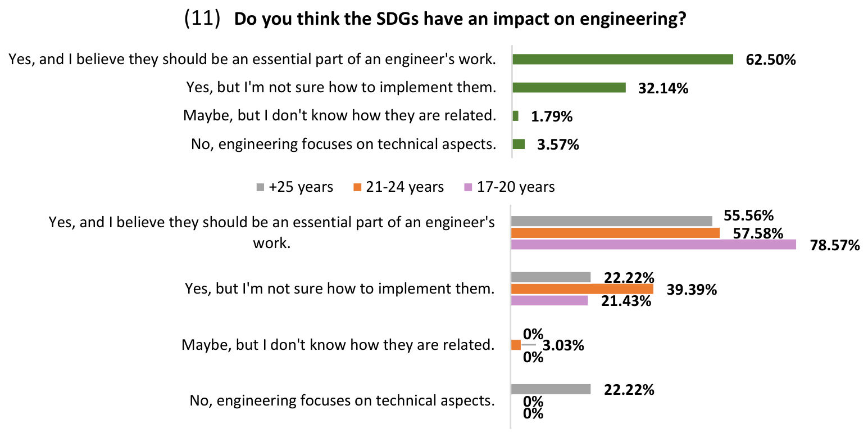868x437 pixels.
Task: Select the purple 78.57% bar
Action: coord(654,244)
